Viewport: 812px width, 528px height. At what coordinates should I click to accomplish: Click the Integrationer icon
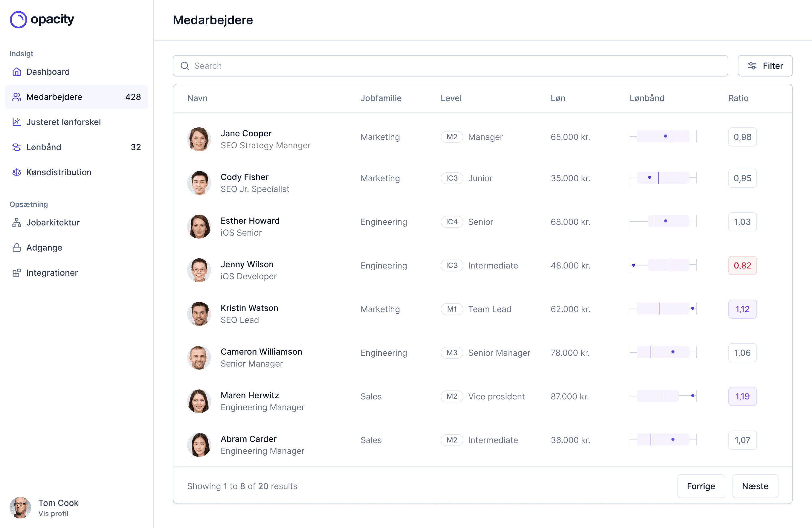pyautogui.click(x=17, y=273)
